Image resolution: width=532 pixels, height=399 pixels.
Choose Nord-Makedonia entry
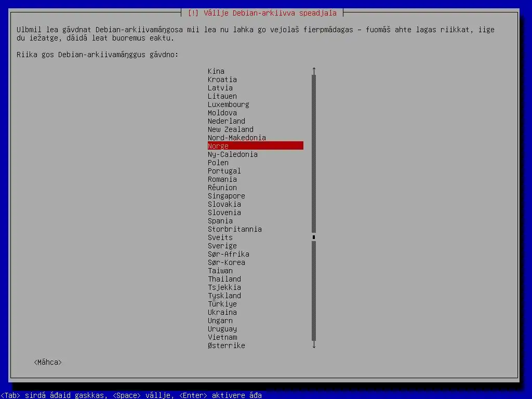coord(255,138)
